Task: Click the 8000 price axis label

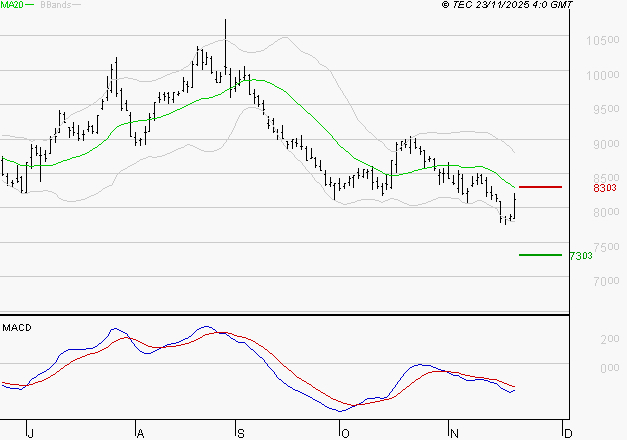Action: 606,212
